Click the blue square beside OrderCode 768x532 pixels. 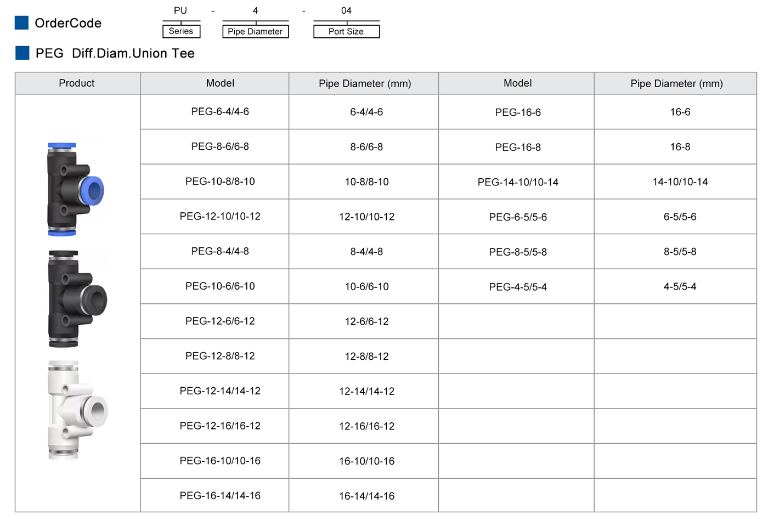pyautogui.click(x=21, y=23)
